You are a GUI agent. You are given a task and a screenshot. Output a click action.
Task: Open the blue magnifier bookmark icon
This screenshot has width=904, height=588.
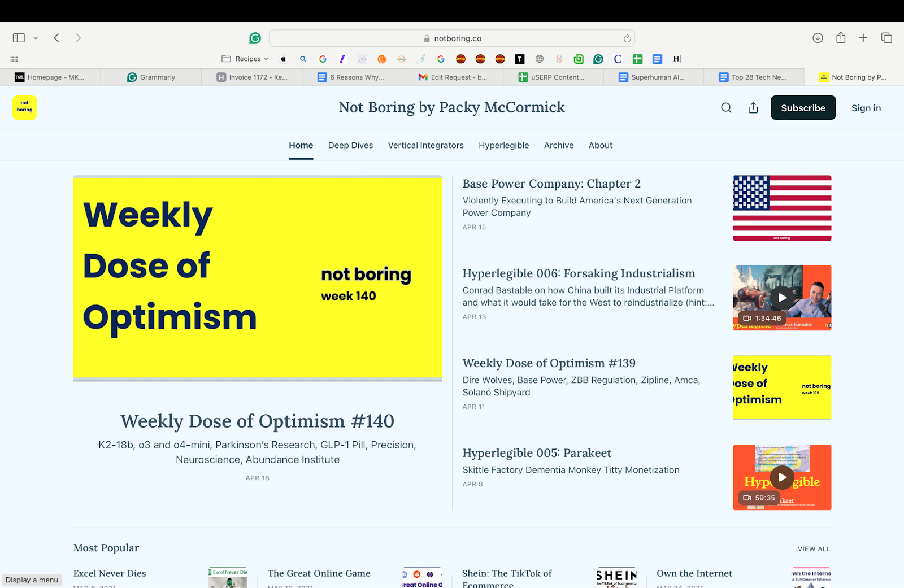tap(303, 59)
